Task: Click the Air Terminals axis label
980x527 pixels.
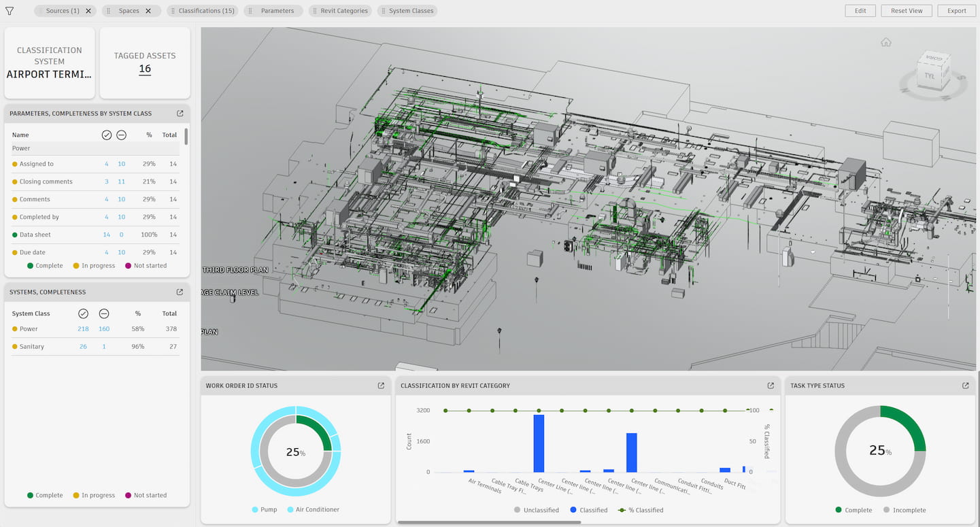Action: click(x=484, y=486)
